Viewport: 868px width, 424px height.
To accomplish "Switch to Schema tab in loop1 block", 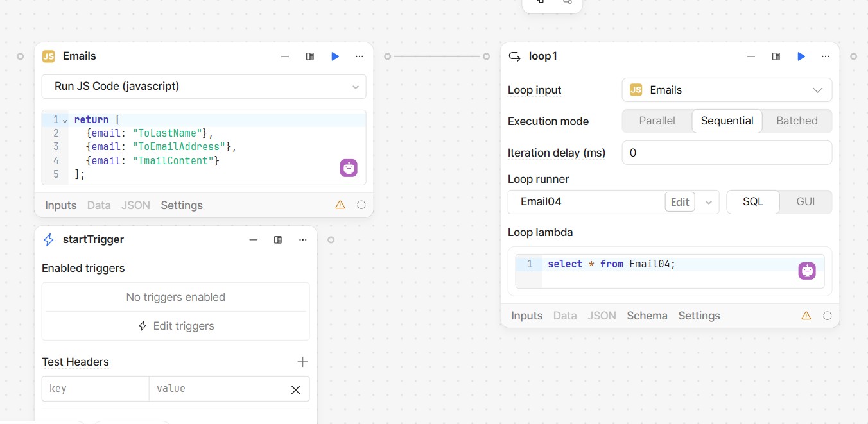I will tap(647, 316).
